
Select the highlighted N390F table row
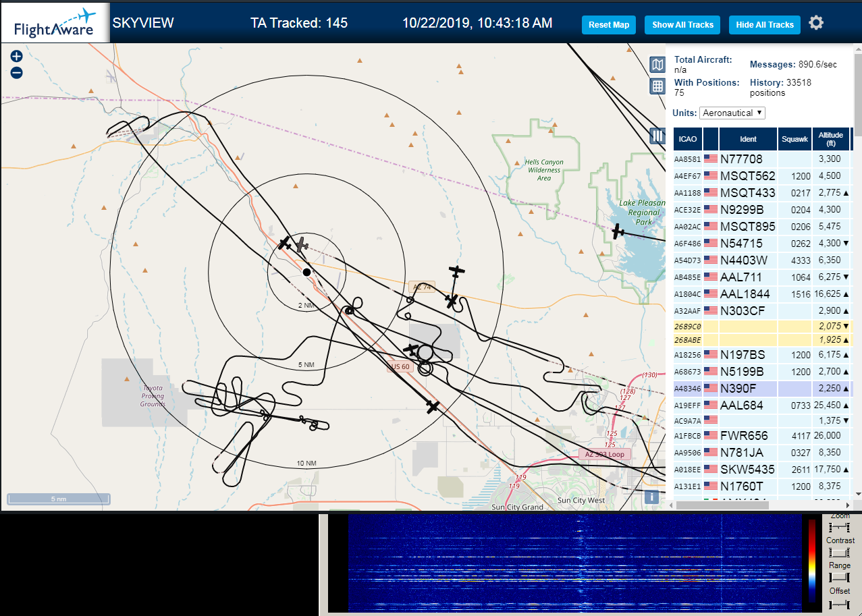(762, 389)
